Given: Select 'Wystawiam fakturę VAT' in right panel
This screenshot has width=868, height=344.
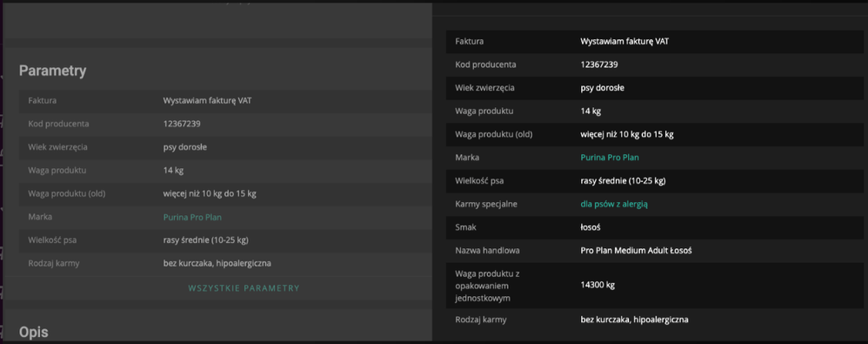Looking at the screenshot, I should point(625,41).
